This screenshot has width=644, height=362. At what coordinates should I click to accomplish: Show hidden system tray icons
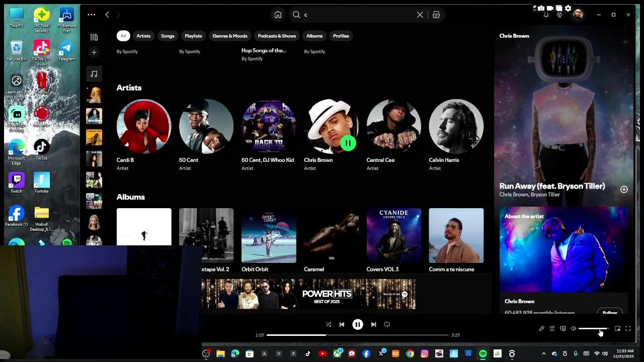[543, 354]
